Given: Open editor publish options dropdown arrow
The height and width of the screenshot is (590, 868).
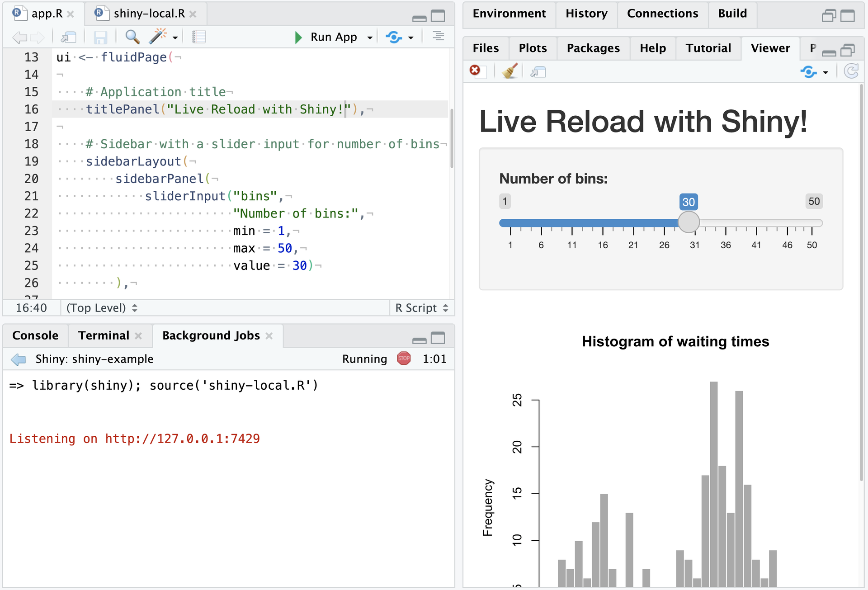Looking at the screenshot, I should (x=410, y=38).
